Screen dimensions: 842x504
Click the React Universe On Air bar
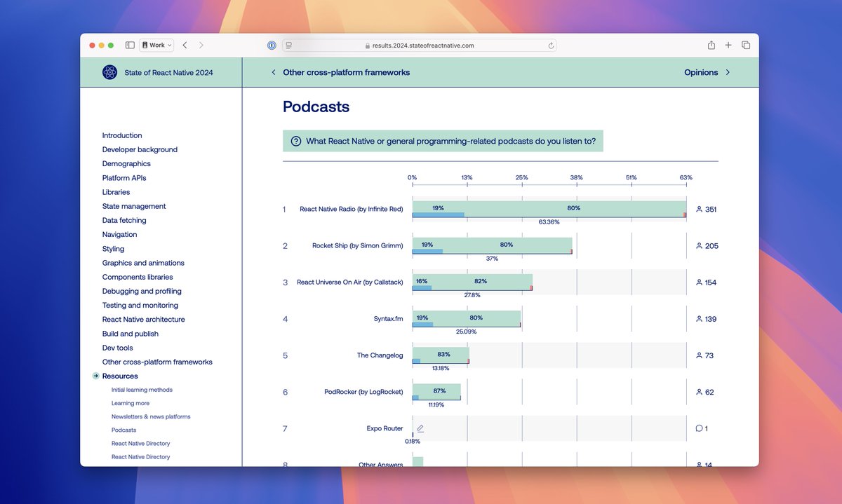click(472, 282)
